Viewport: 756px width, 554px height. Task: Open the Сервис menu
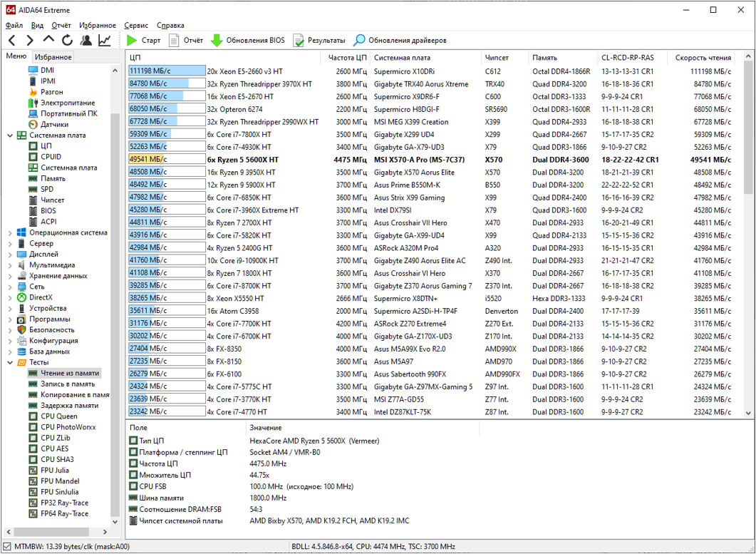[x=136, y=26]
